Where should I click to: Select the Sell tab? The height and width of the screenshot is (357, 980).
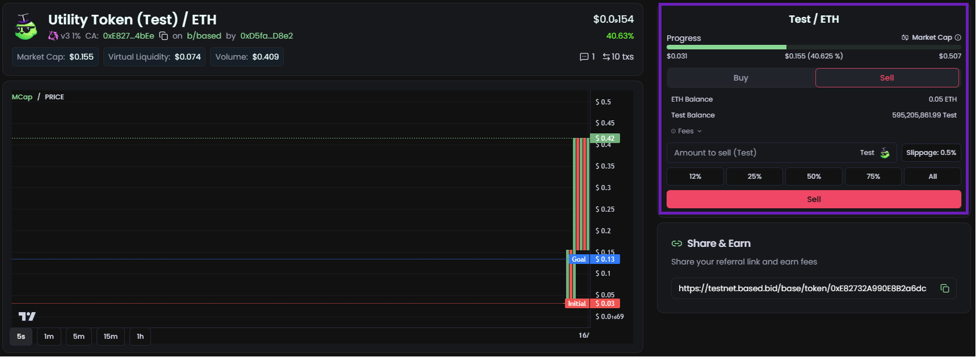point(886,78)
